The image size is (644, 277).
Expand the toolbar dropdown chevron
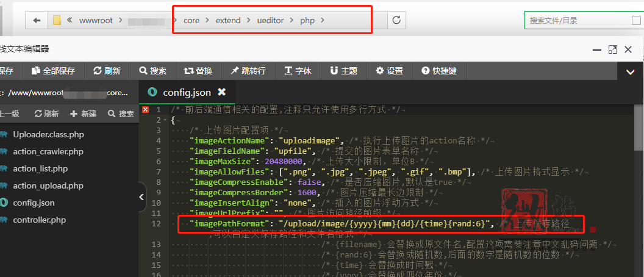pos(631,72)
